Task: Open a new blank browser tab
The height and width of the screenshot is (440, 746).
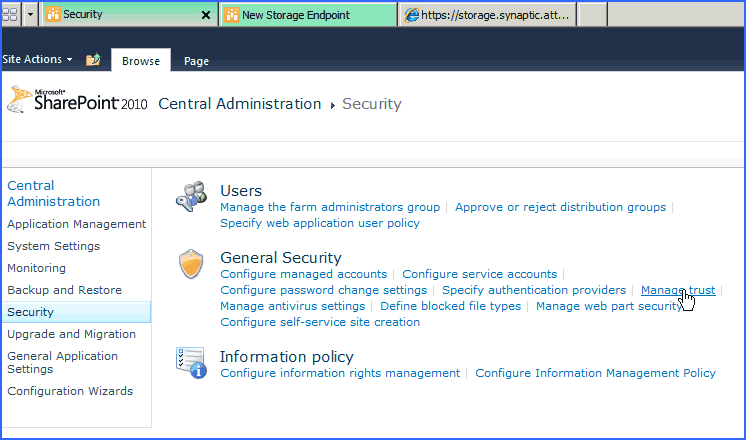Action: (593, 15)
